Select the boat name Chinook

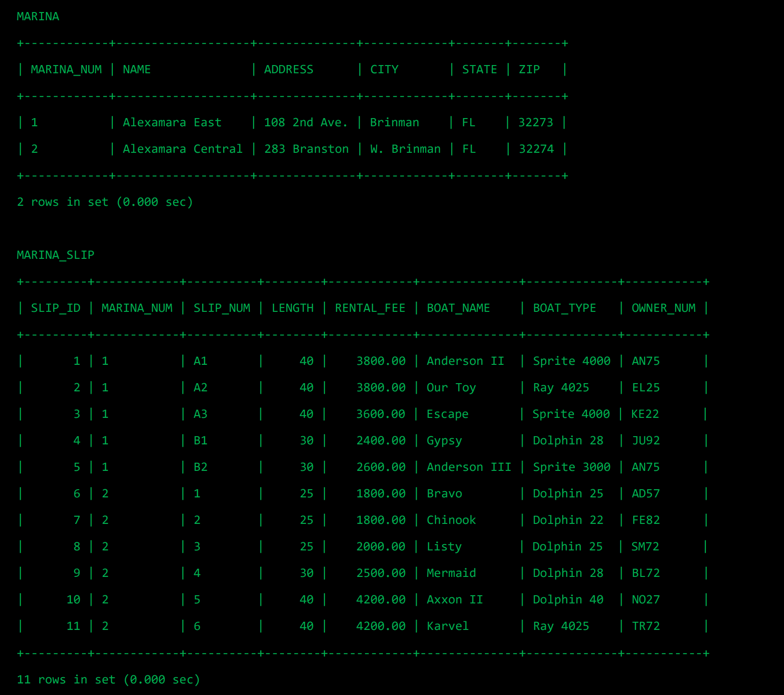[x=451, y=520]
